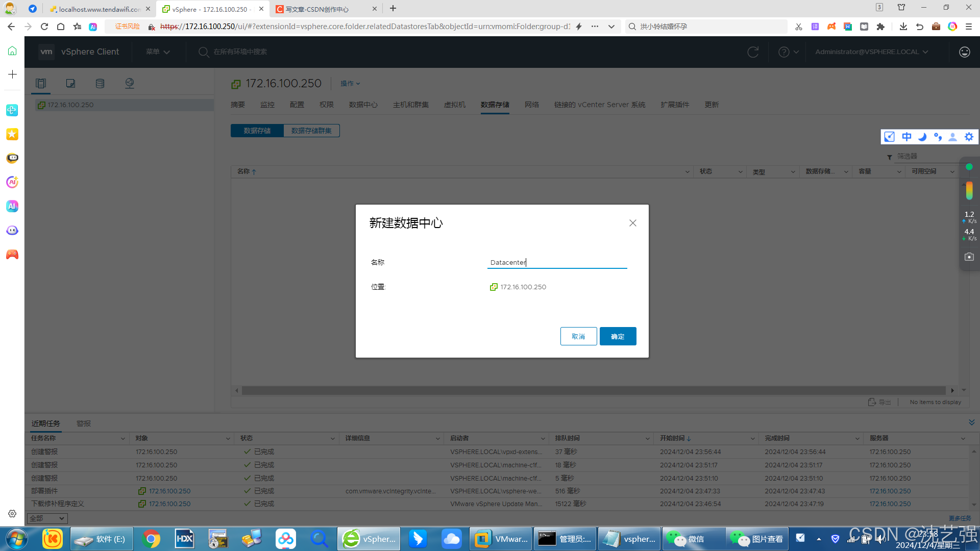Open the 操作 actions dropdown
This screenshot has width=980, height=551.
click(x=350, y=83)
